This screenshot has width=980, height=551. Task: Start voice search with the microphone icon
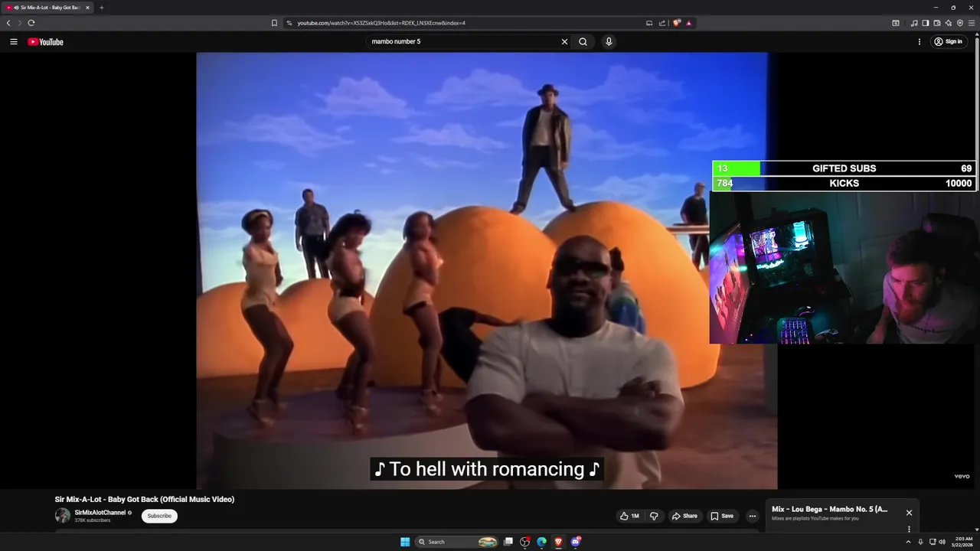609,42
